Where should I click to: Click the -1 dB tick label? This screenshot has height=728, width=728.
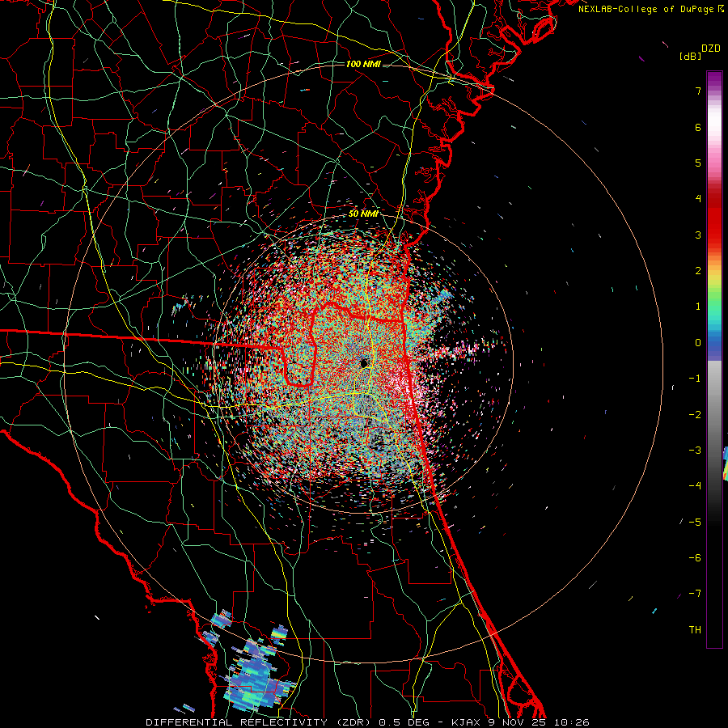click(x=695, y=379)
